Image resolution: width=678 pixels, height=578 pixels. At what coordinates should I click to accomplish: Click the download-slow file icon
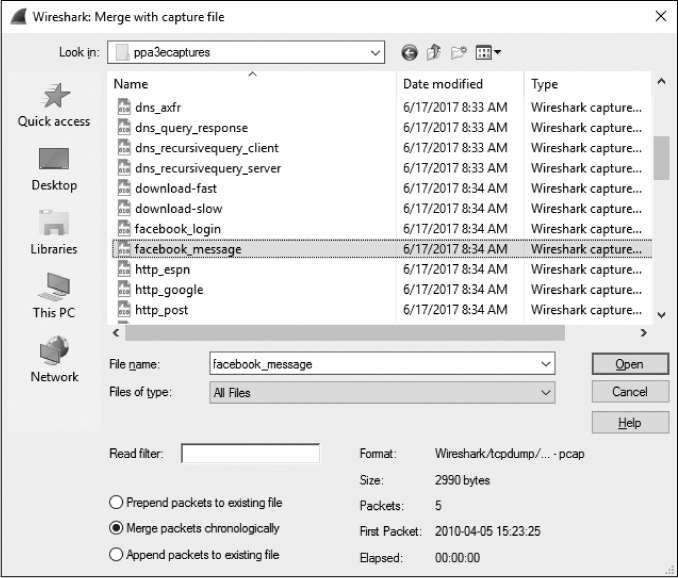click(x=124, y=208)
